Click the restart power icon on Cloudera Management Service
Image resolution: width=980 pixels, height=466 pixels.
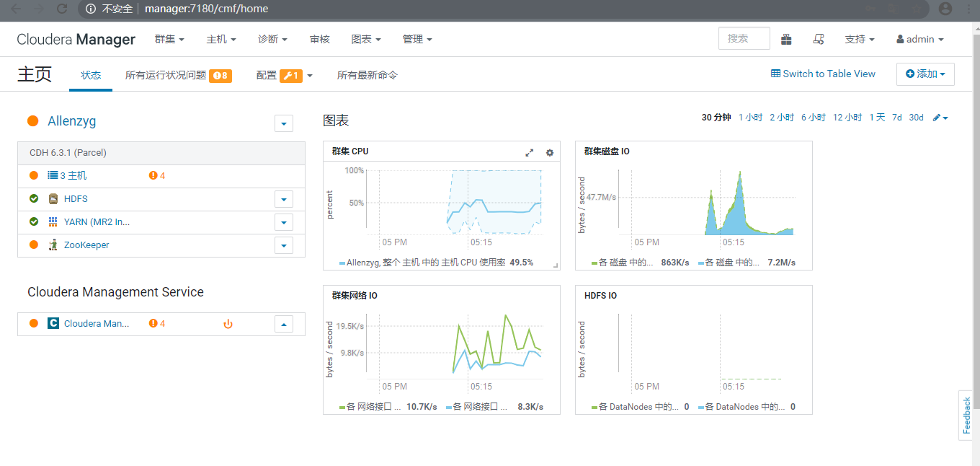click(228, 323)
